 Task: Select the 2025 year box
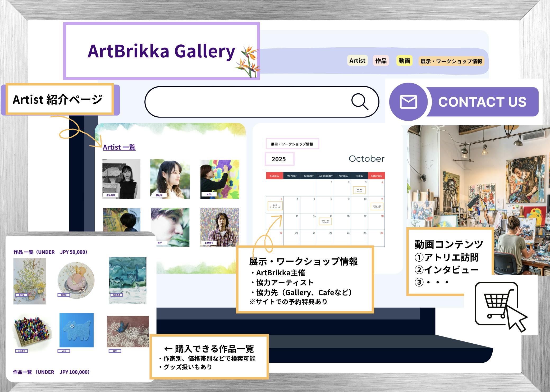point(279,159)
